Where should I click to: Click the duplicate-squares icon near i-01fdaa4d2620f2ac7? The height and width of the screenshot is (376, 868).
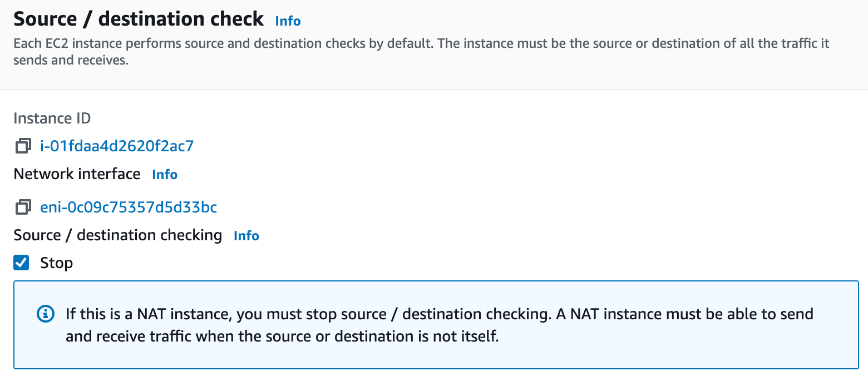coord(22,146)
